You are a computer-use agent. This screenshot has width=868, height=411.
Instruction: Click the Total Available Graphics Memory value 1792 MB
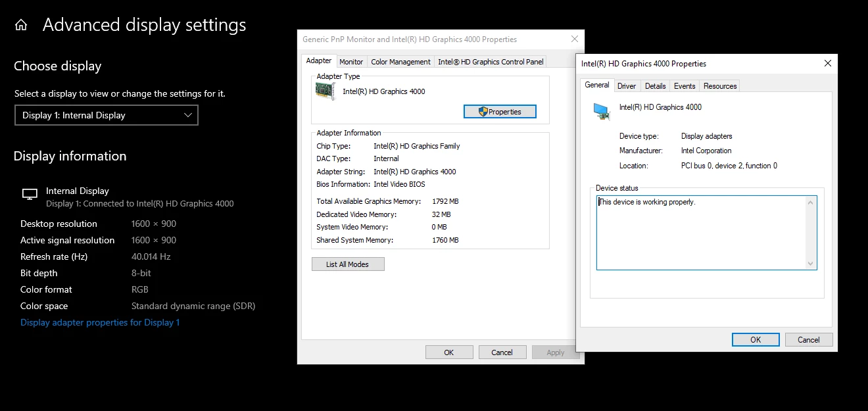pos(445,201)
